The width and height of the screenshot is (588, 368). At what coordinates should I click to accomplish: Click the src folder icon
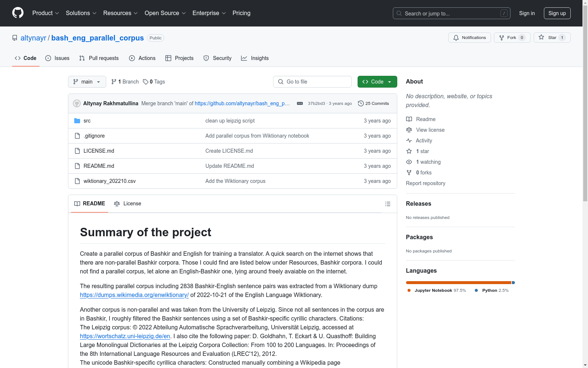pyautogui.click(x=77, y=121)
